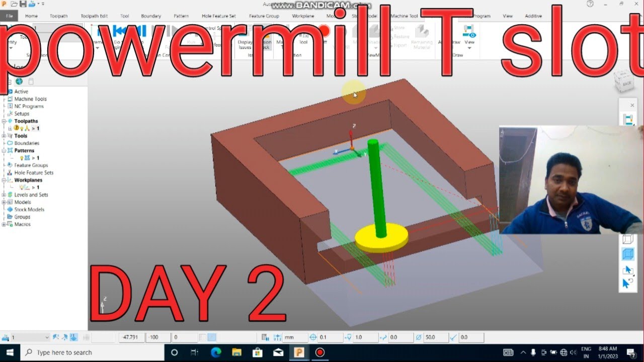
Task: Click the Remaining Material button
Action: click(422, 37)
